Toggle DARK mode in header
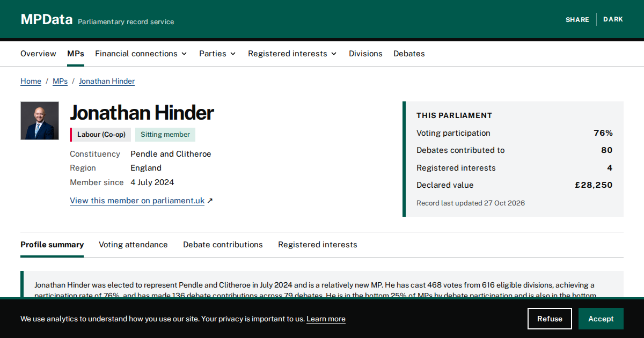The height and width of the screenshot is (338, 644). (613, 19)
